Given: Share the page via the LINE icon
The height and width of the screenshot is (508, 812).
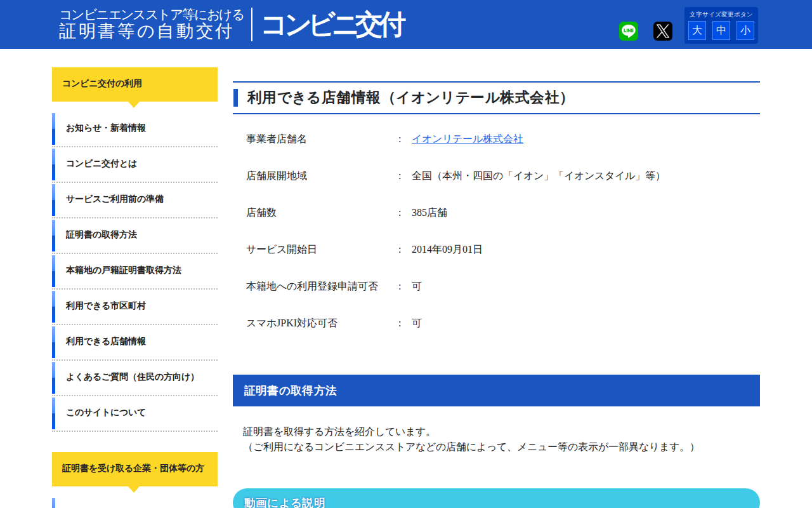Looking at the screenshot, I should pos(628,30).
